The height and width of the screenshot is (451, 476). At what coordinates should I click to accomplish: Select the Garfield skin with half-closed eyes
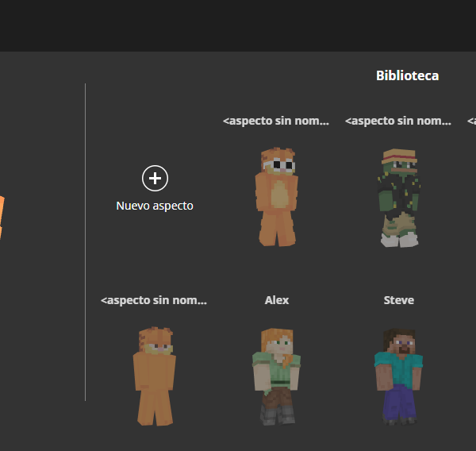155,376
